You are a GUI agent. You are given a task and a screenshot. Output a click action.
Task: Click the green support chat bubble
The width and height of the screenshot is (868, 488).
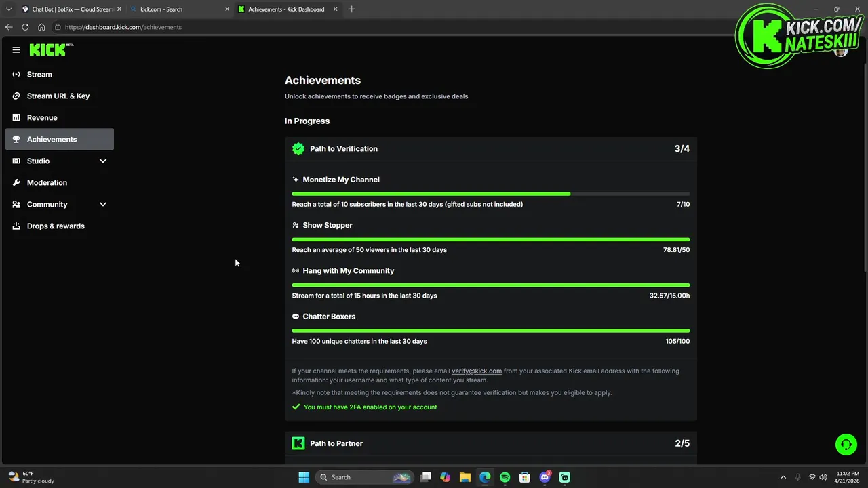click(x=846, y=445)
